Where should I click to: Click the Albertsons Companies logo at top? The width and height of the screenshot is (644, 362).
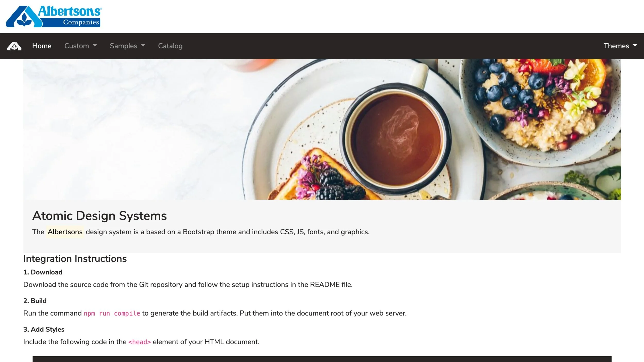click(x=54, y=16)
